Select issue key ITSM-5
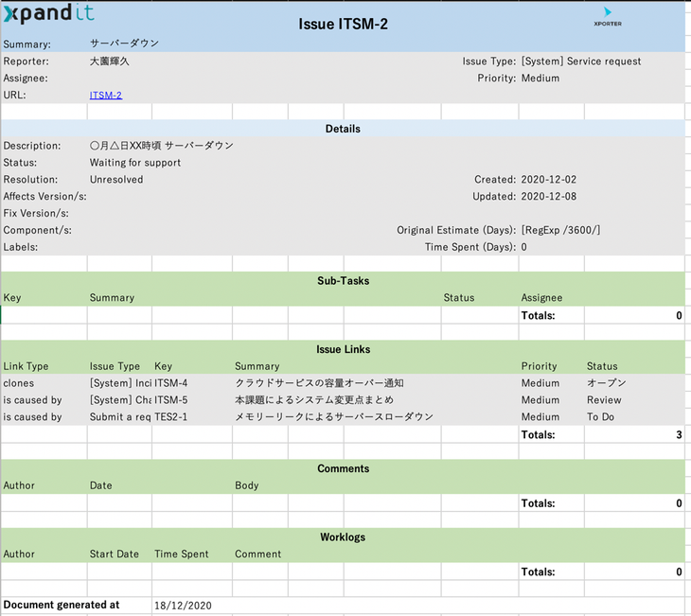This screenshot has height=616, width=691. (x=171, y=399)
